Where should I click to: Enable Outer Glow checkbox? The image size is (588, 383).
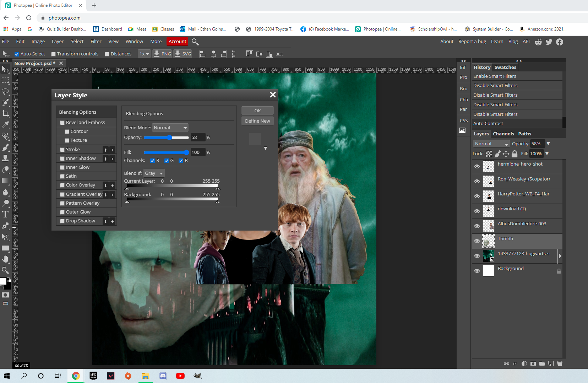[x=62, y=212]
